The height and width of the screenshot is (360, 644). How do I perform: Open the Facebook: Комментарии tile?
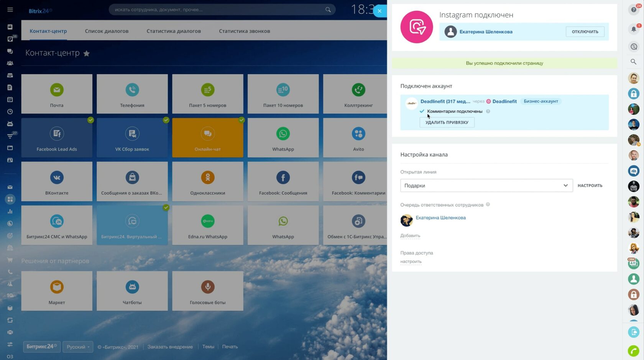click(x=355, y=181)
